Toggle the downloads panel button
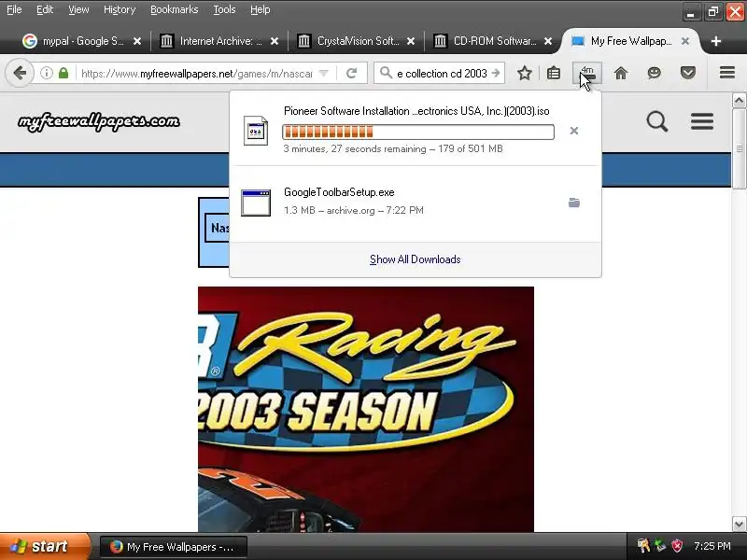The height and width of the screenshot is (560, 747). coord(587,73)
